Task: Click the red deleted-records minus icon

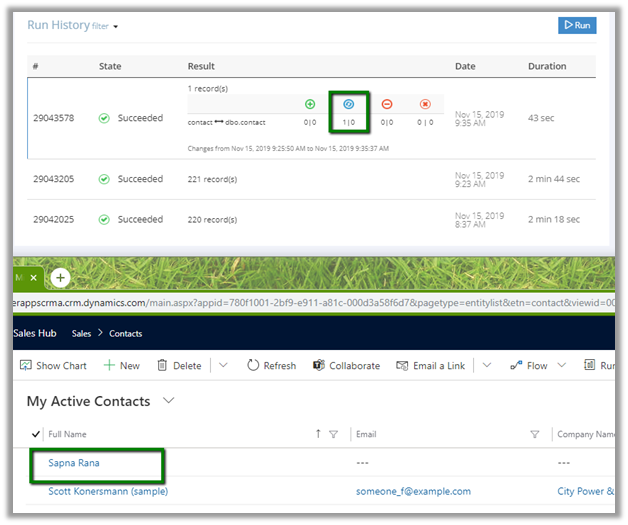Action: [x=387, y=104]
